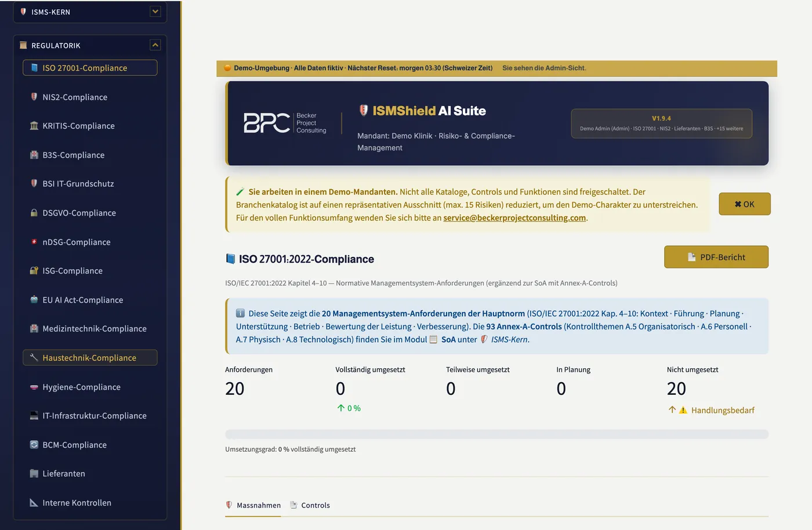Go to IT-Infrastruktur-Compliance

90,416
